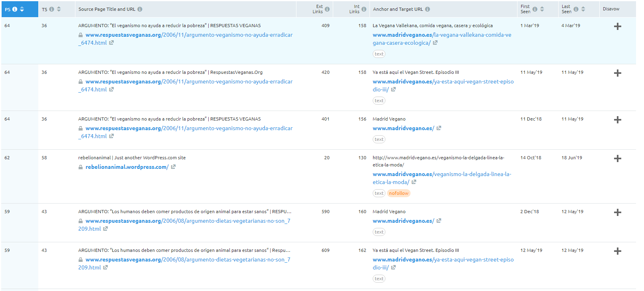
Task: Open external icon of vegan-street target in 420-links row
Action: (x=393, y=89)
